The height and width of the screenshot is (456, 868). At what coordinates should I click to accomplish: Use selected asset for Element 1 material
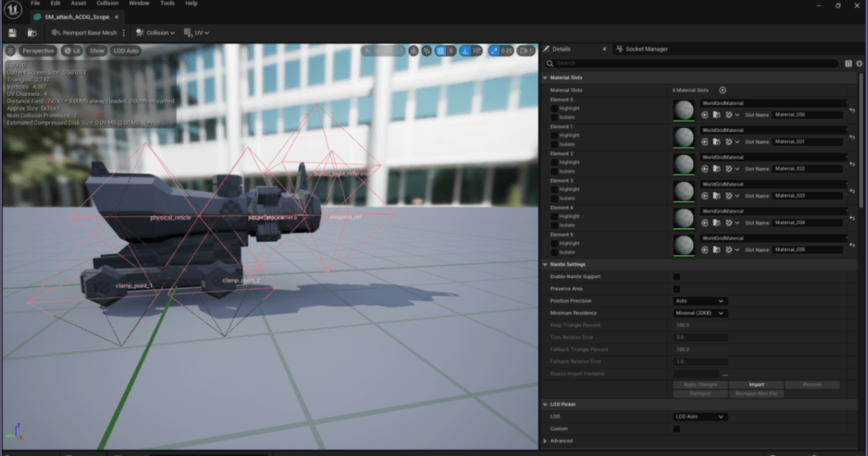(x=705, y=142)
